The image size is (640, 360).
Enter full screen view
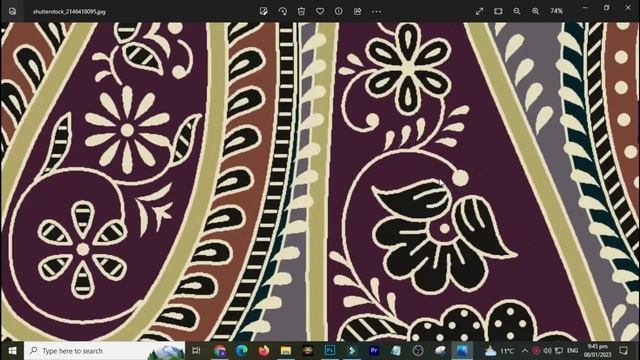[x=479, y=11]
